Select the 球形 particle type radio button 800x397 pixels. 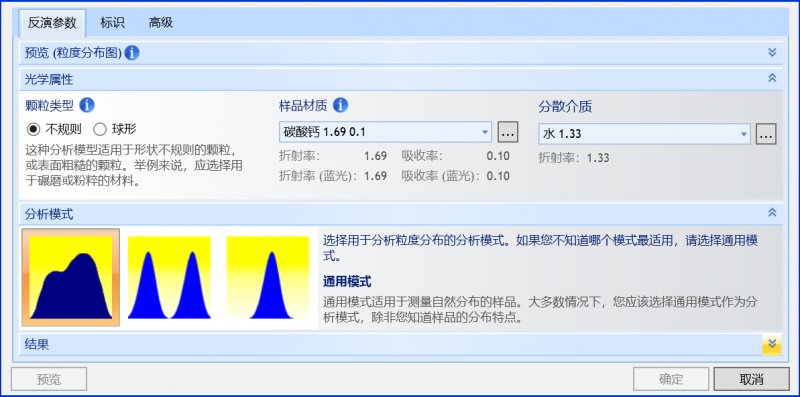click(100, 129)
